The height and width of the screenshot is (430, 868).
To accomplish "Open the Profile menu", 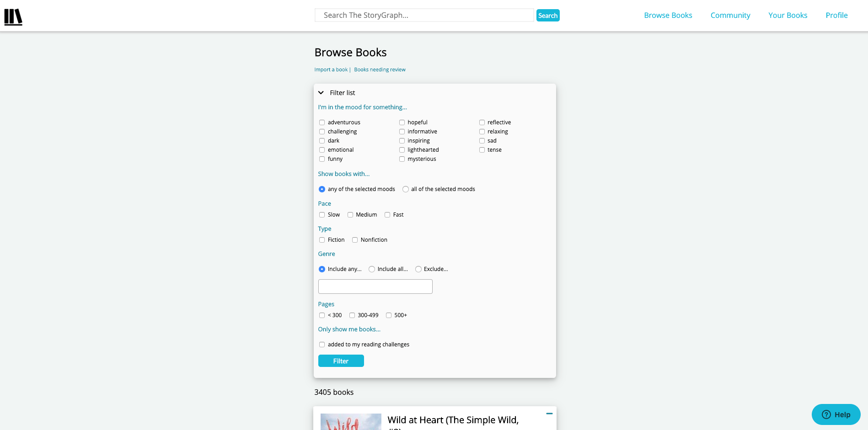I will pyautogui.click(x=837, y=15).
